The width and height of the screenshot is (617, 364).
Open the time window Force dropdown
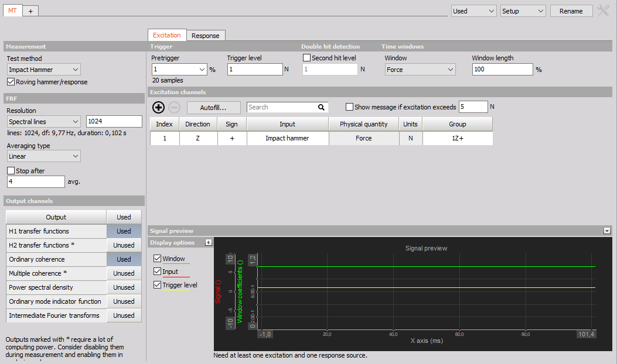(x=420, y=69)
